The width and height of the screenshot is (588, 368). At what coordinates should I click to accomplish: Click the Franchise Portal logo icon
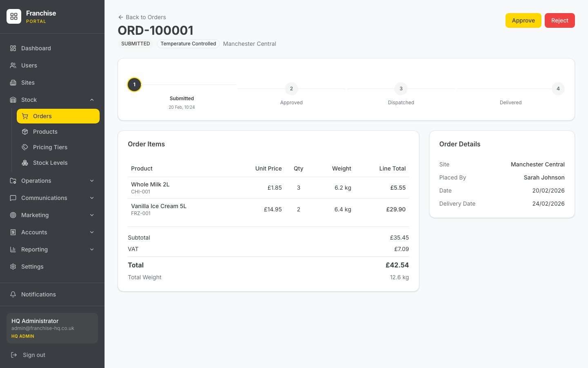tap(14, 16)
